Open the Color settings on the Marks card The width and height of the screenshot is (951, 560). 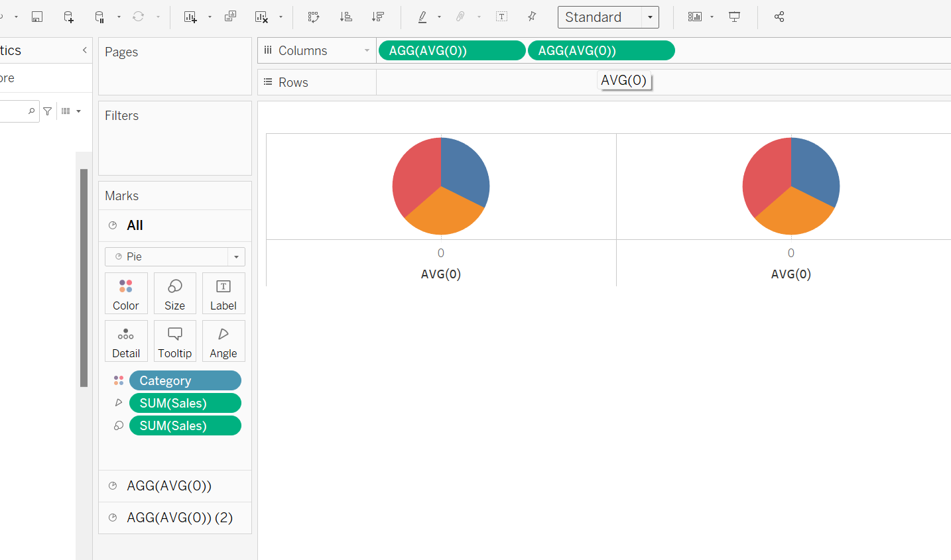pyautogui.click(x=126, y=293)
